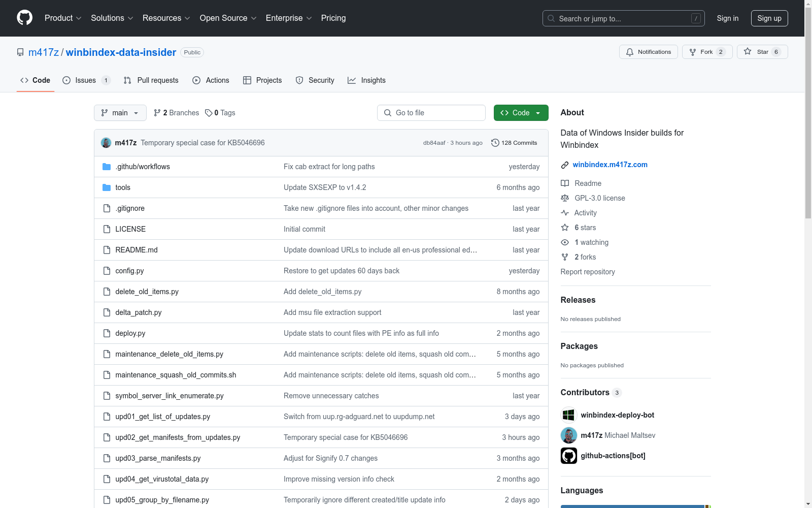Click the Fork icon
The height and width of the screenshot is (508, 812).
693,52
